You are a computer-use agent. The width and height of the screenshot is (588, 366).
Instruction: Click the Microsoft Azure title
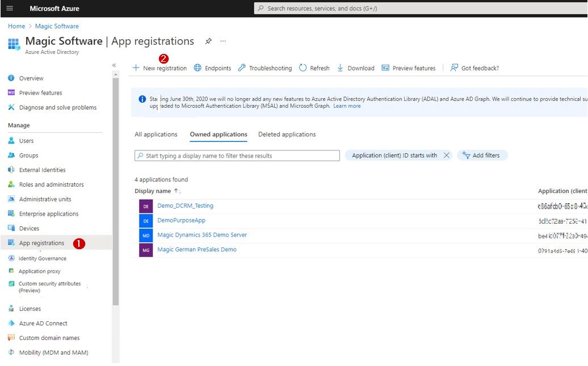pos(54,9)
